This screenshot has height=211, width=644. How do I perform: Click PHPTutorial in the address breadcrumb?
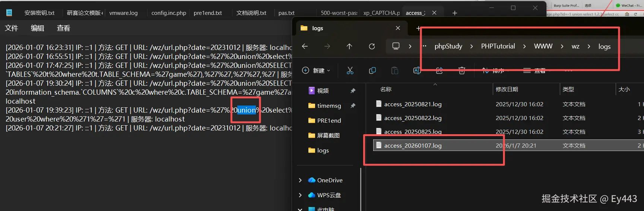(498, 46)
